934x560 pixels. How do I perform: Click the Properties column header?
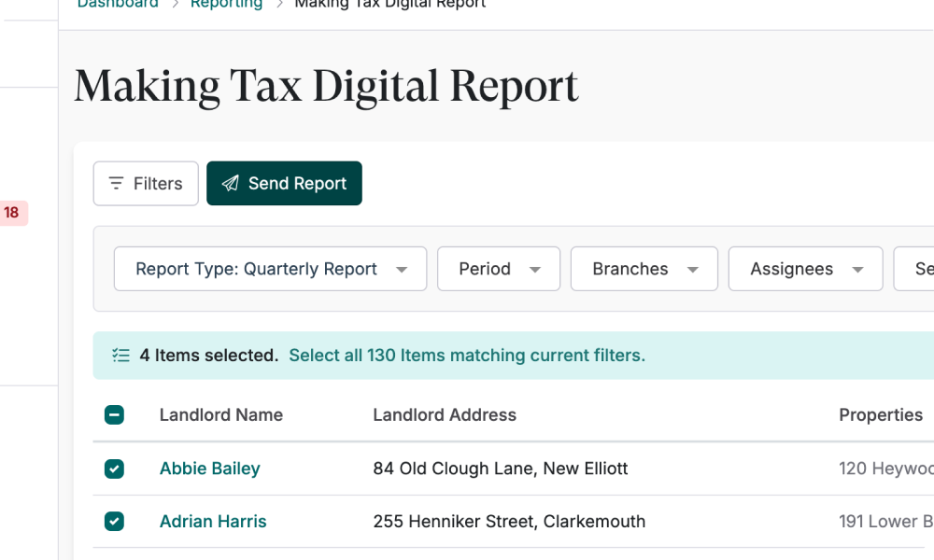pos(881,414)
